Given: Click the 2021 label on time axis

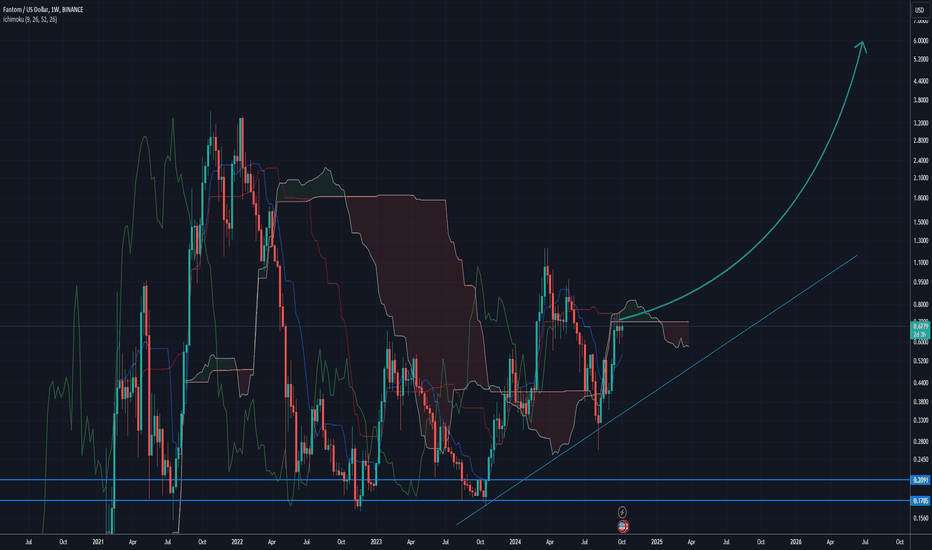Looking at the screenshot, I should [x=98, y=542].
